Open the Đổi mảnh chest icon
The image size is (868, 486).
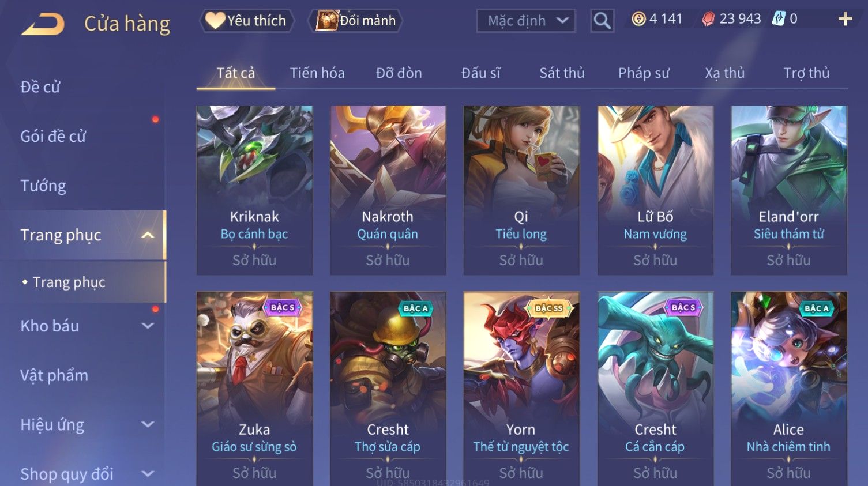[x=327, y=20]
